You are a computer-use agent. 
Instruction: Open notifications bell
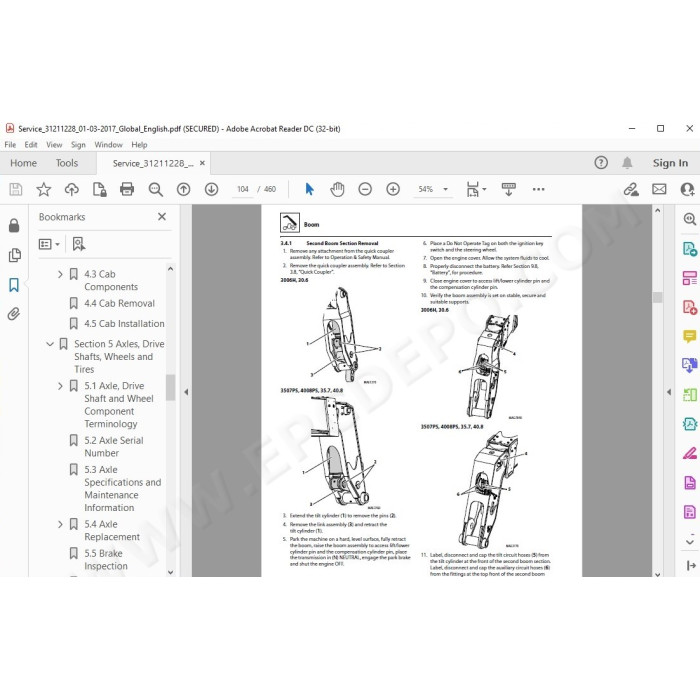pyautogui.click(x=627, y=162)
